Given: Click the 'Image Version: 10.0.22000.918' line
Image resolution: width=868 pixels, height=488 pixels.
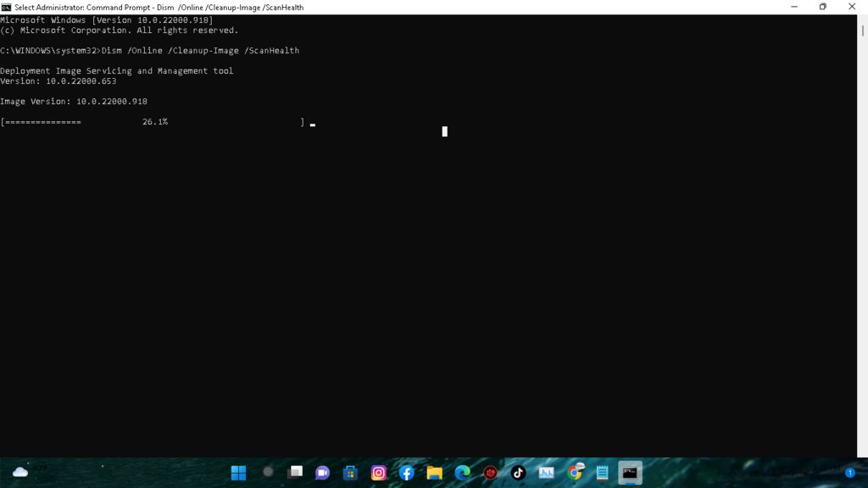Looking at the screenshot, I should coord(74,102).
